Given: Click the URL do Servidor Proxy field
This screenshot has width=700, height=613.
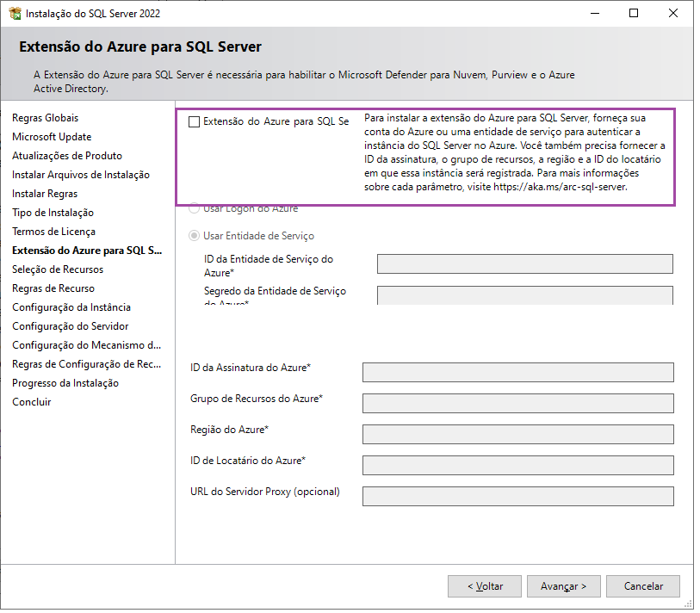Looking at the screenshot, I should [517, 497].
